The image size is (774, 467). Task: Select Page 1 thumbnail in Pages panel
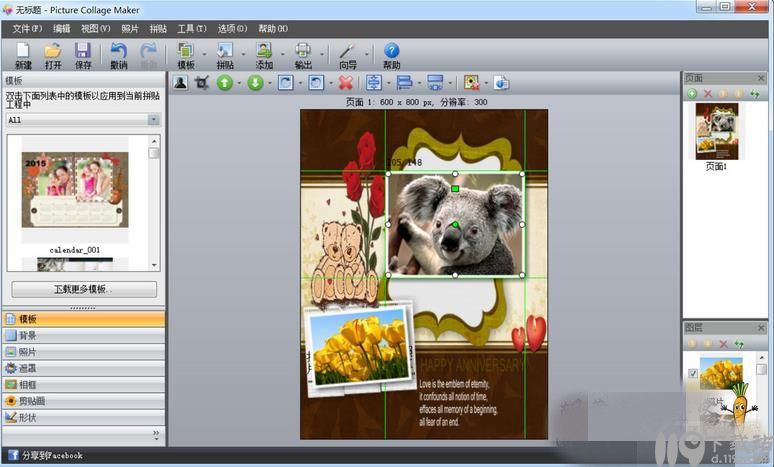pyautogui.click(x=717, y=131)
